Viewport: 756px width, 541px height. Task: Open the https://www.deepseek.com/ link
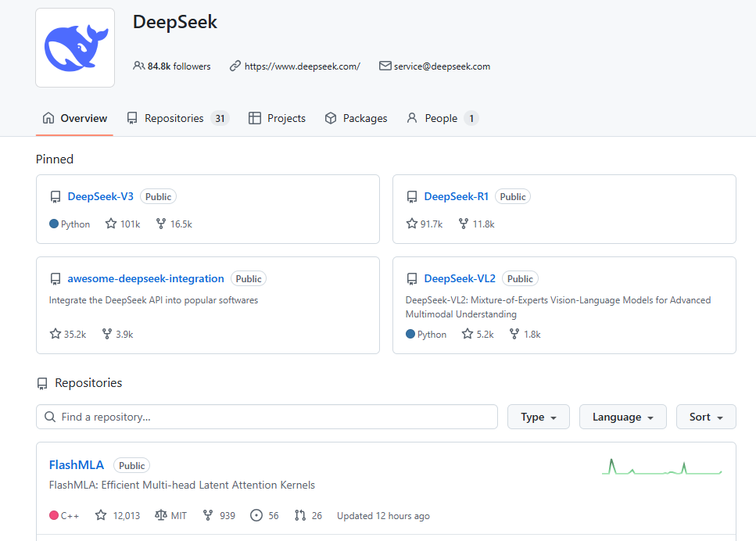pyautogui.click(x=303, y=66)
